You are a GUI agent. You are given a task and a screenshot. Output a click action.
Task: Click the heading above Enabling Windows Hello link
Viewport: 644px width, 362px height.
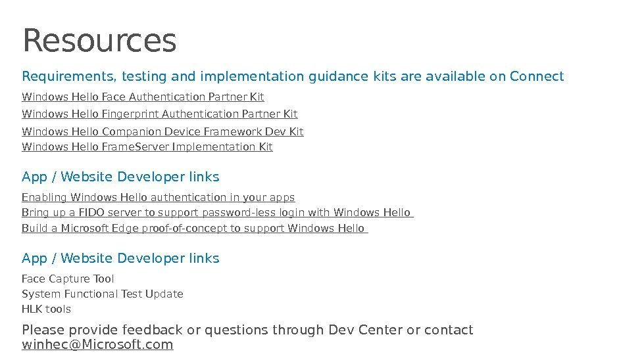coord(120,177)
